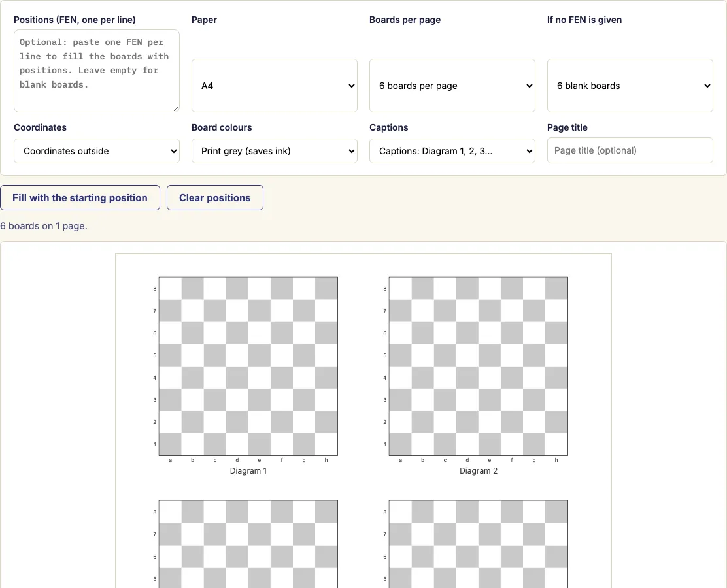Click the Clear positions button
The width and height of the screenshot is (727, 588).
pos(215,198)
